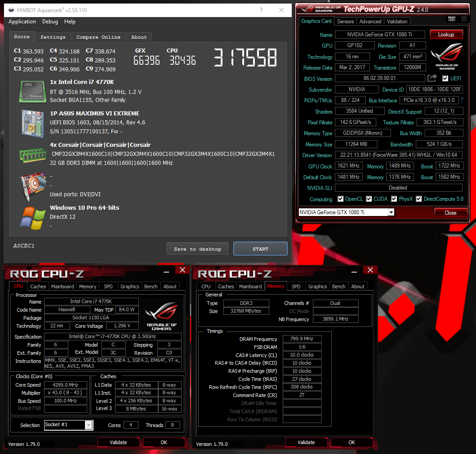476x454 pixels.
Task: Click the A0CEC1 code text
Action: pos(24,246)
